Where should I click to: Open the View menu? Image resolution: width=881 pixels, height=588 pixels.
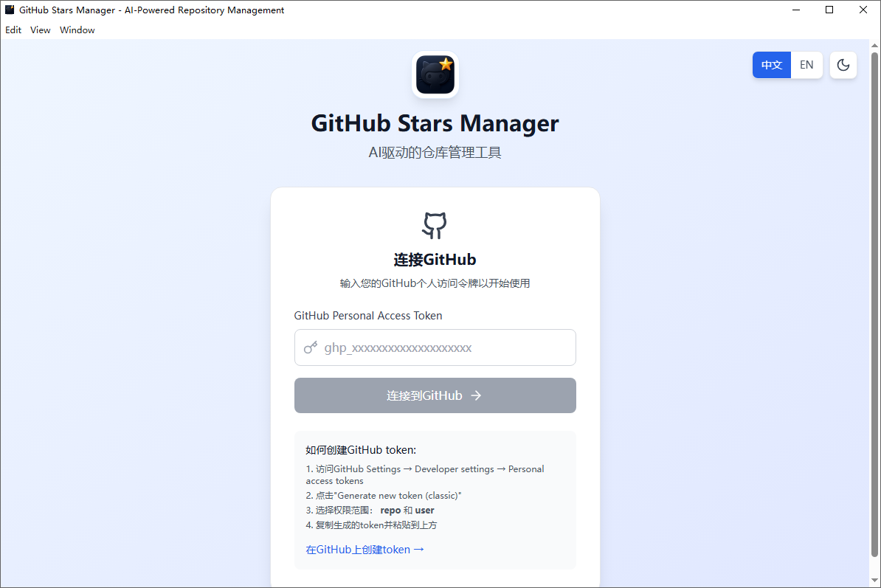pyautogui.click(x=40, y=30)
